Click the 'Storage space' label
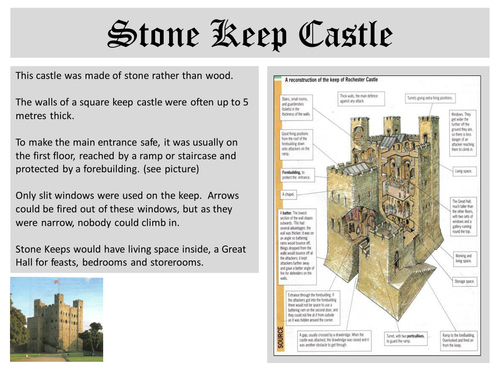 coord(464,282)
